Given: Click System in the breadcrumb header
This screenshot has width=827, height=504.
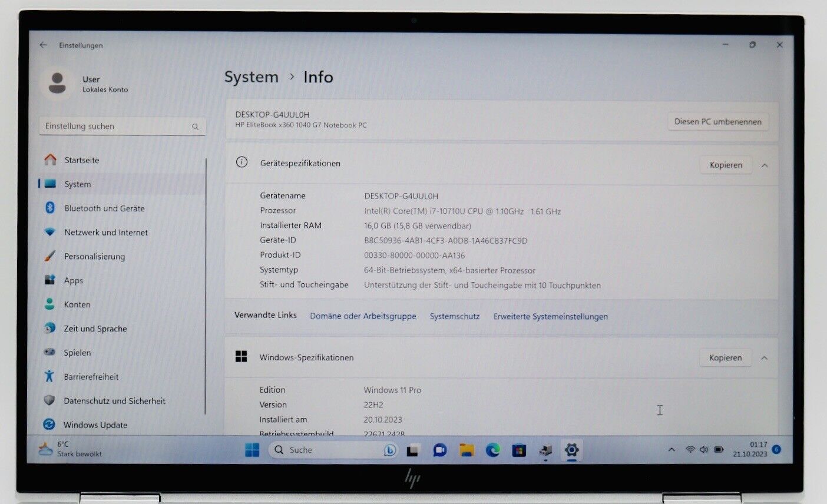Looking at the screenshot, I should click(251, 77).
